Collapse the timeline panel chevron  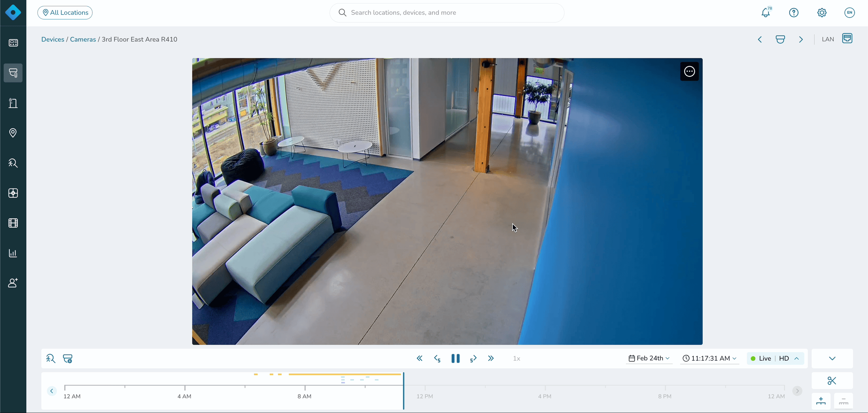pyautogui.click(x=832, y=359)
